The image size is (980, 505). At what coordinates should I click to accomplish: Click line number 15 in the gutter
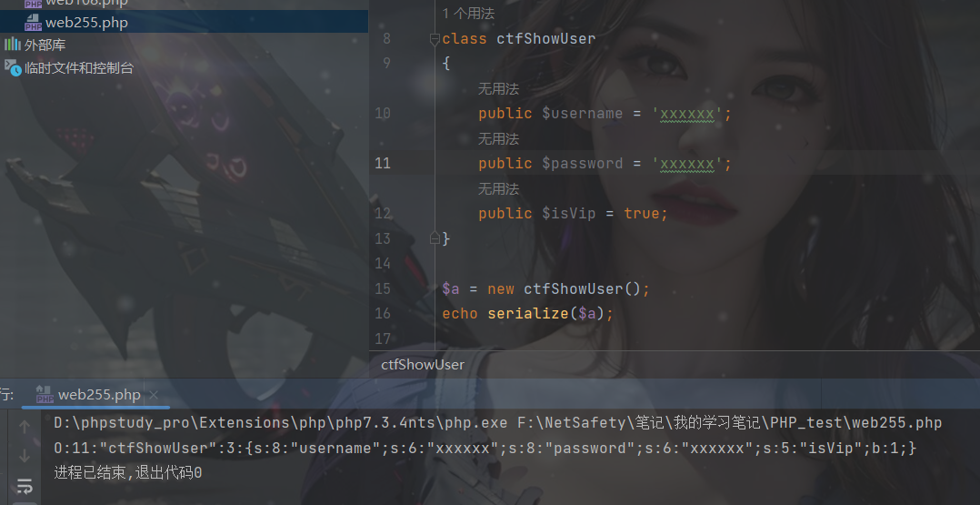383,288
